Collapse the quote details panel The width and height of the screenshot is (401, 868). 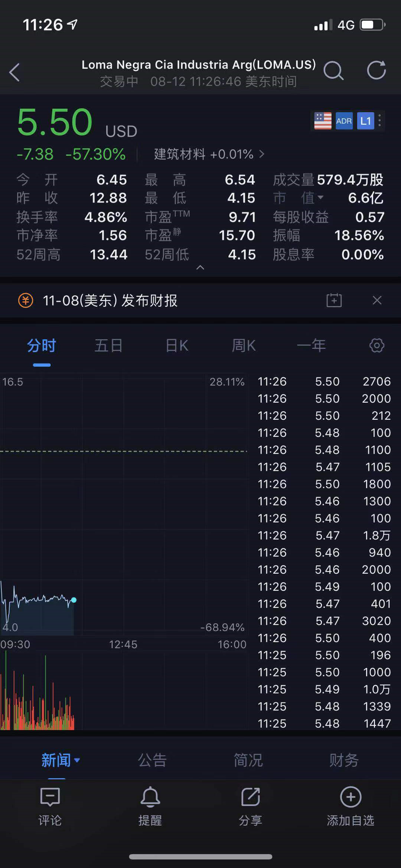click(x=200, y=268)
